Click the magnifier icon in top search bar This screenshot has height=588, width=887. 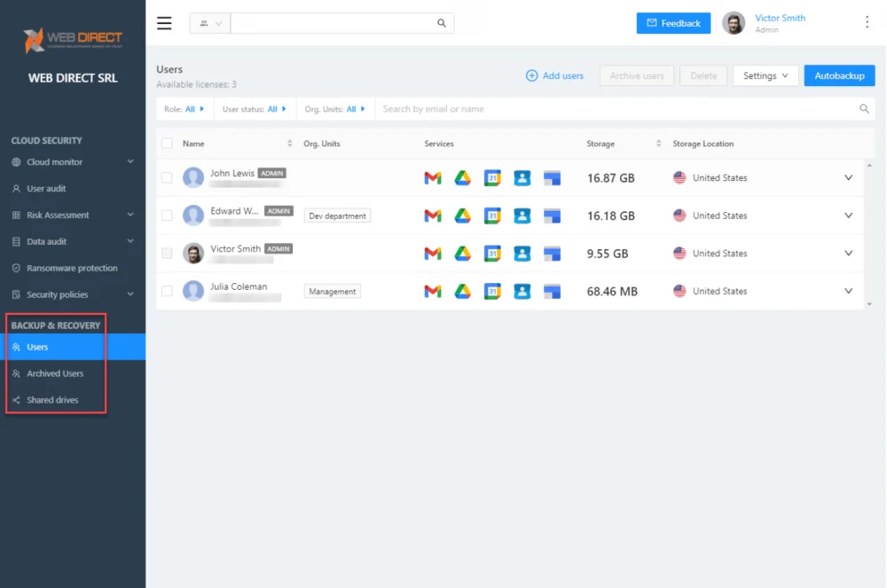tap(441, 23)
